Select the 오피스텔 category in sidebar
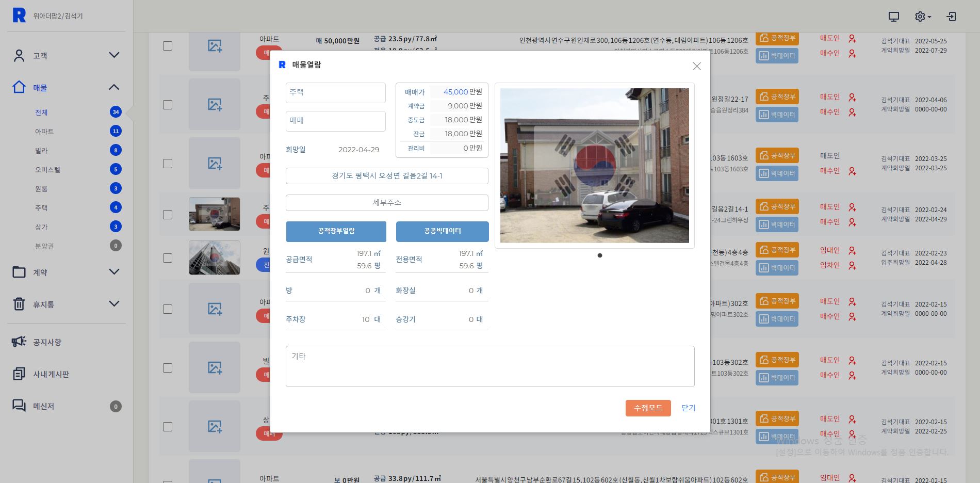This screenshot has height=483, width=980. click(47, 170)
